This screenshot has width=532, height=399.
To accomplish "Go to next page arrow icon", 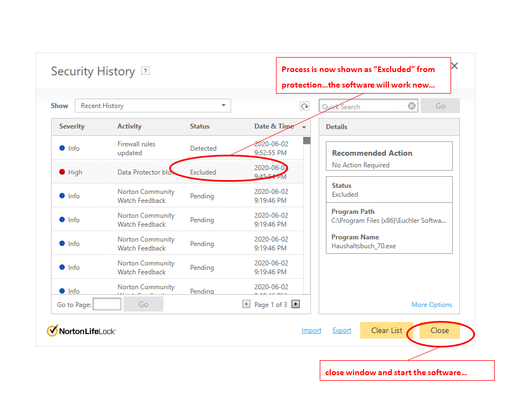I will pos(296,304).
